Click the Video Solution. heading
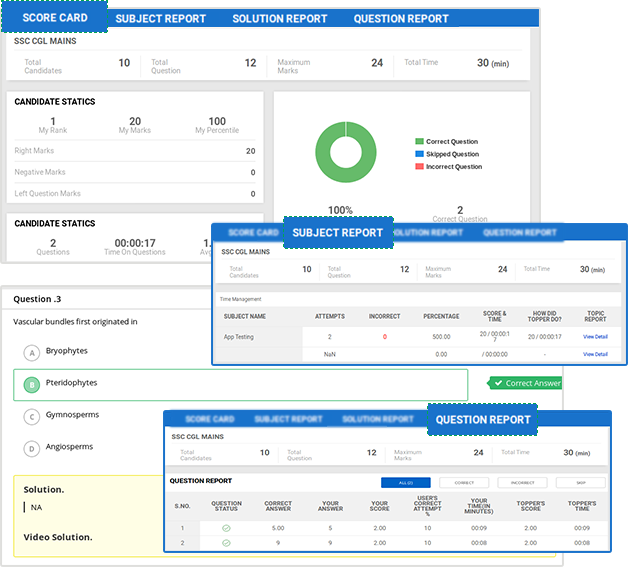This screenshot has width=628, height=567. tap(58, 537)
